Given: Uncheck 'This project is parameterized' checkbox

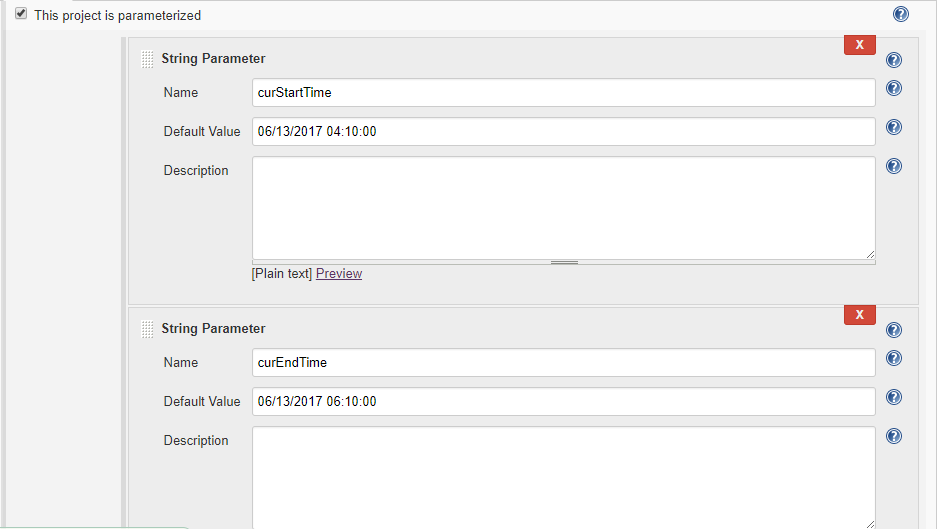Looking at the screenshot, I should 21,14.
